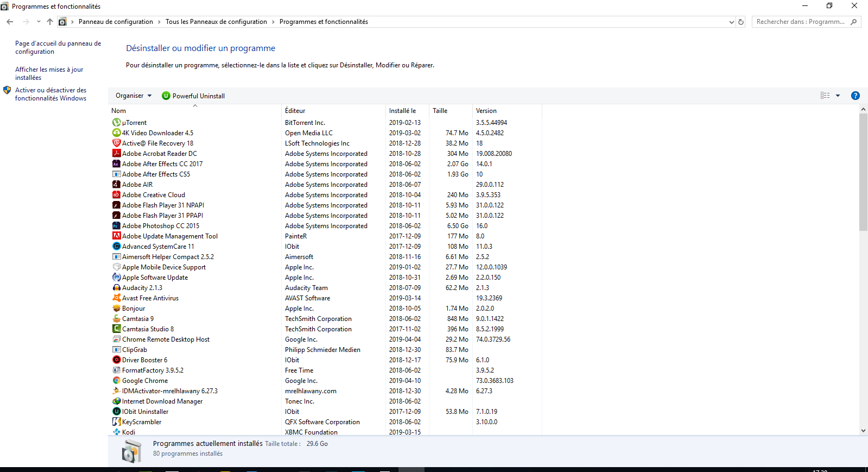This screenshot has height=472, width=868.
Task: Click the Adobe After Effects CC 2017 icon
Action: point(116,164)
